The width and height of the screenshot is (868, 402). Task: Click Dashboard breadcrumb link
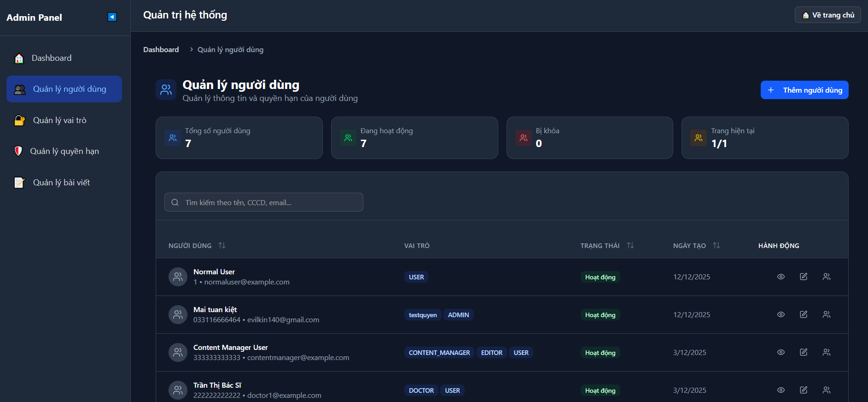click(161, 50)
